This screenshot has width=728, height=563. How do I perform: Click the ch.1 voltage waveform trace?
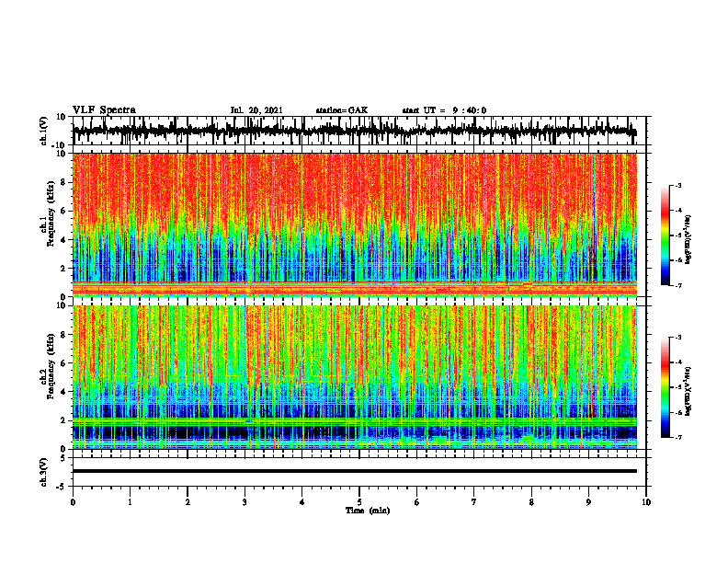(x=354, y=131)
